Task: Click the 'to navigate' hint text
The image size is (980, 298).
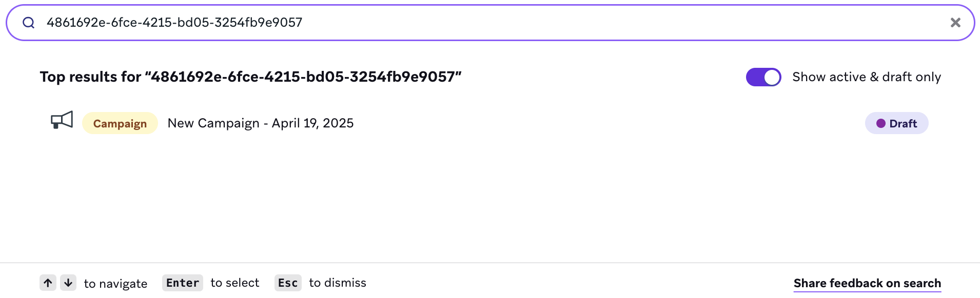Action: click(x=115, y=284)
